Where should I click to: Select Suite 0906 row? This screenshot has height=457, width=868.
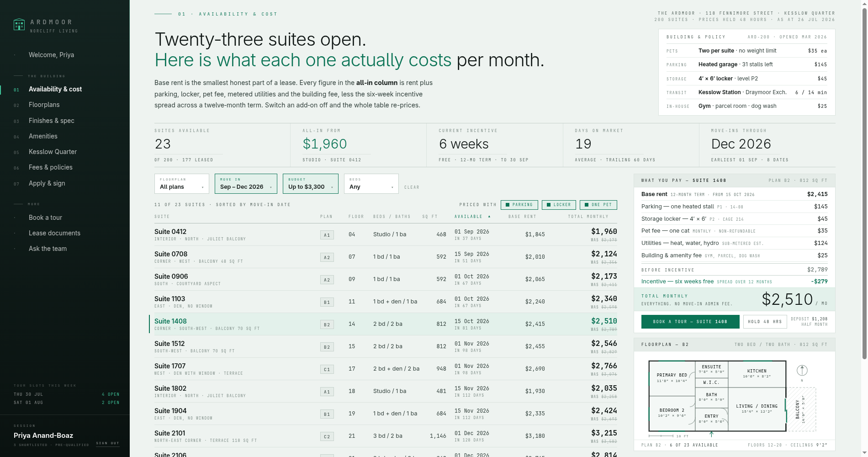[x=386, y=279]
